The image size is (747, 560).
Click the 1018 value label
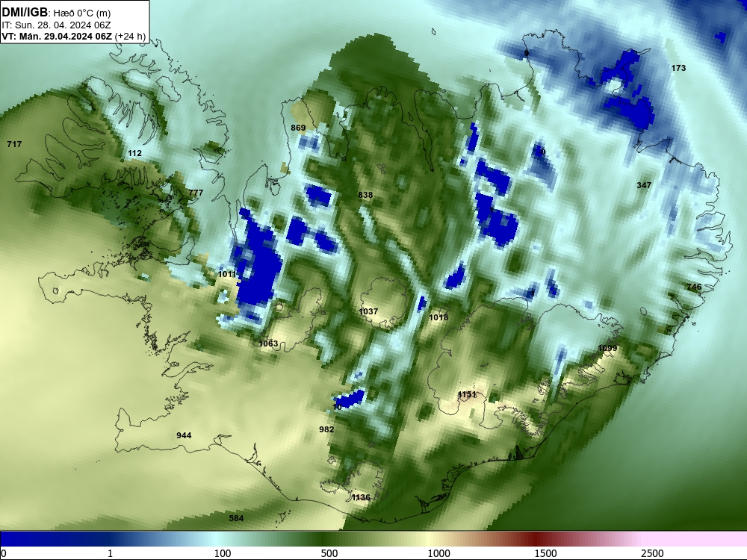tap(438, 317)
